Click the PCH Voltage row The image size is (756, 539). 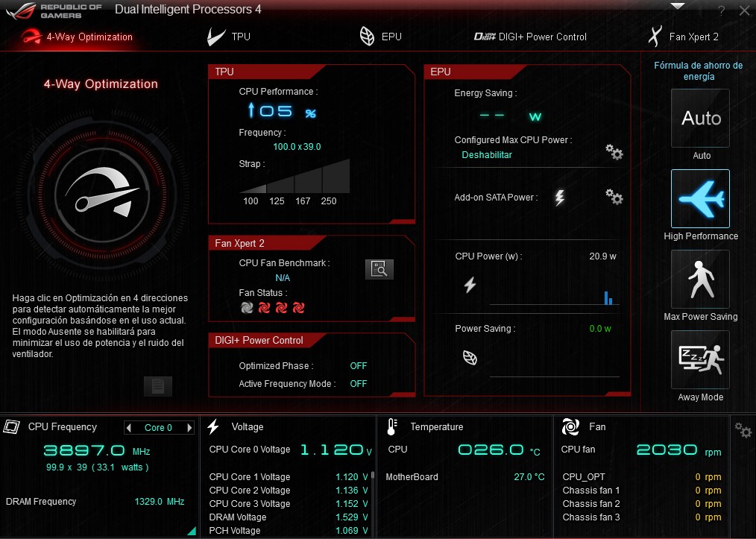[289, 531]
